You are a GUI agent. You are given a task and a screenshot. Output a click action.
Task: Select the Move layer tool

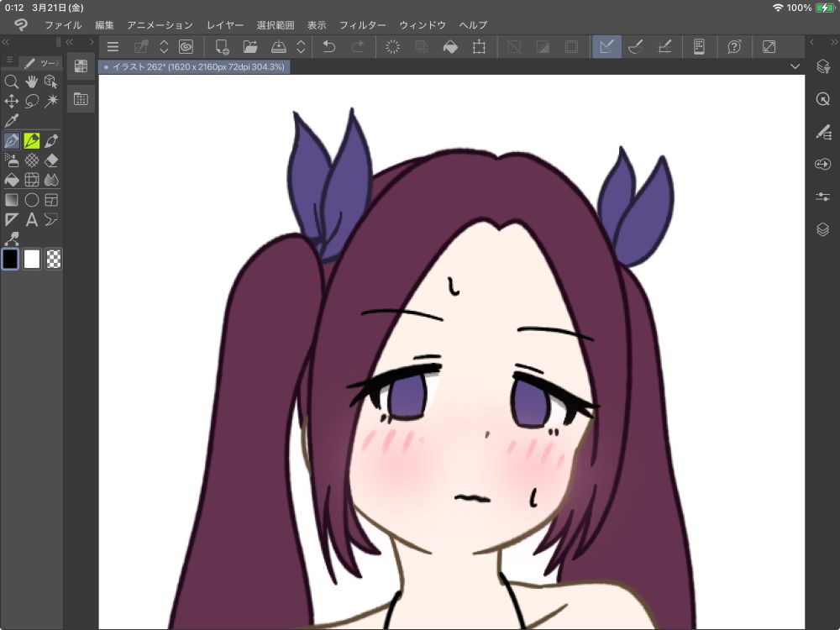tap(11, 102)
